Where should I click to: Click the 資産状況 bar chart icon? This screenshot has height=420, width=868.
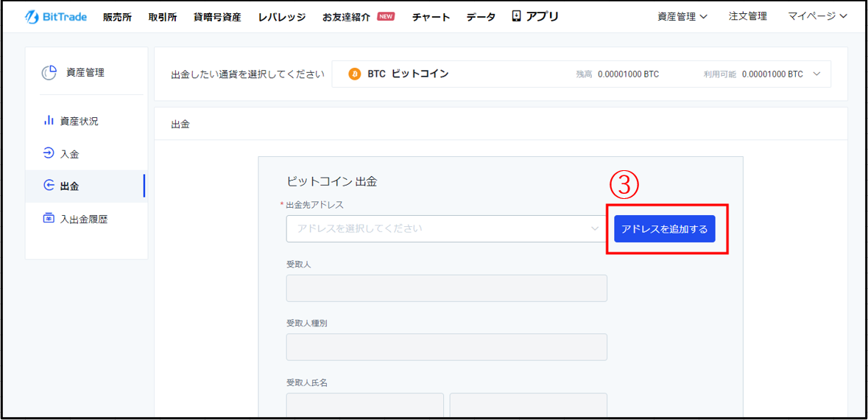48,121
